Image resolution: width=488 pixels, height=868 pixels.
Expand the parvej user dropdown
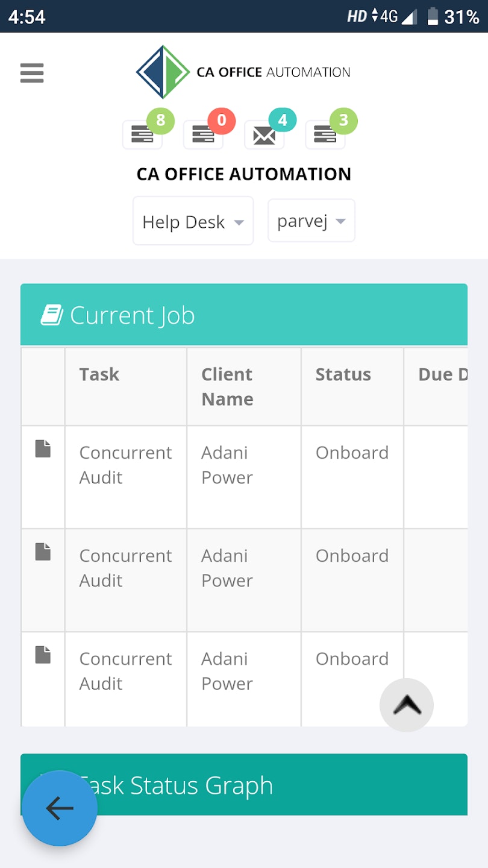[x=311, y=221]
